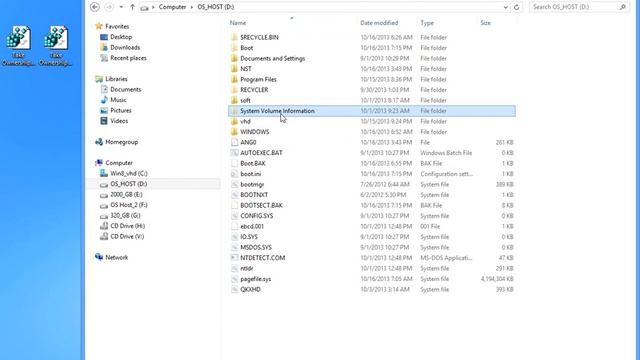
Task: Open the OS Host_2 (F:) drive
Action: 129,205
